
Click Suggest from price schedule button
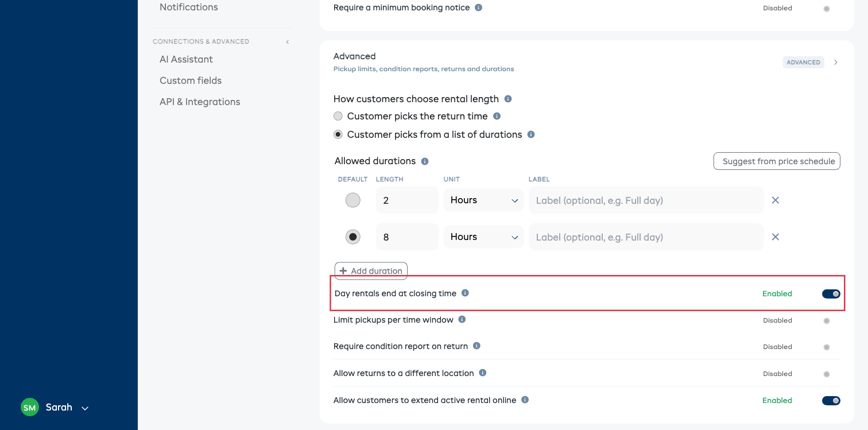pyautogui.click(x=777, y=161)
